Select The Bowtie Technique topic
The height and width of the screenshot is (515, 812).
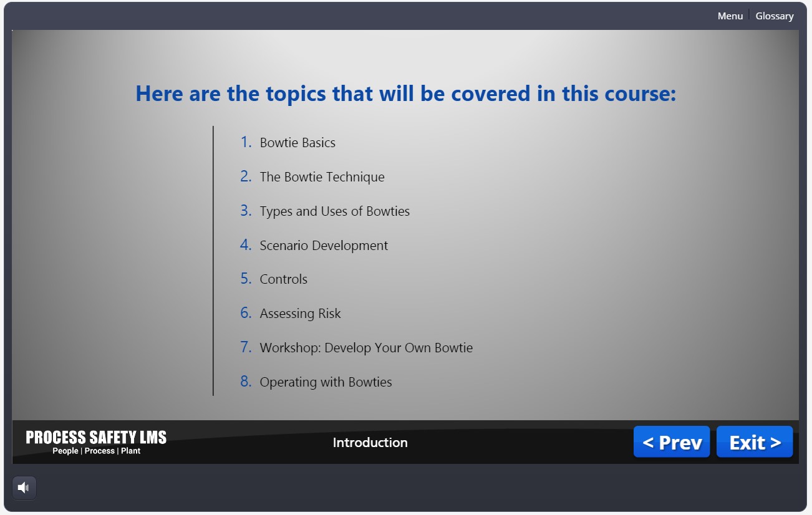coord(322,177)
